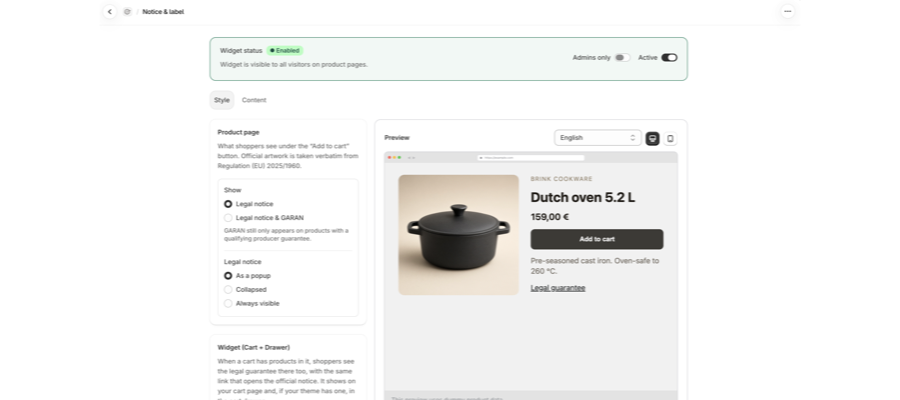
Task: Click the Product page heading
Action: (238, 132)
